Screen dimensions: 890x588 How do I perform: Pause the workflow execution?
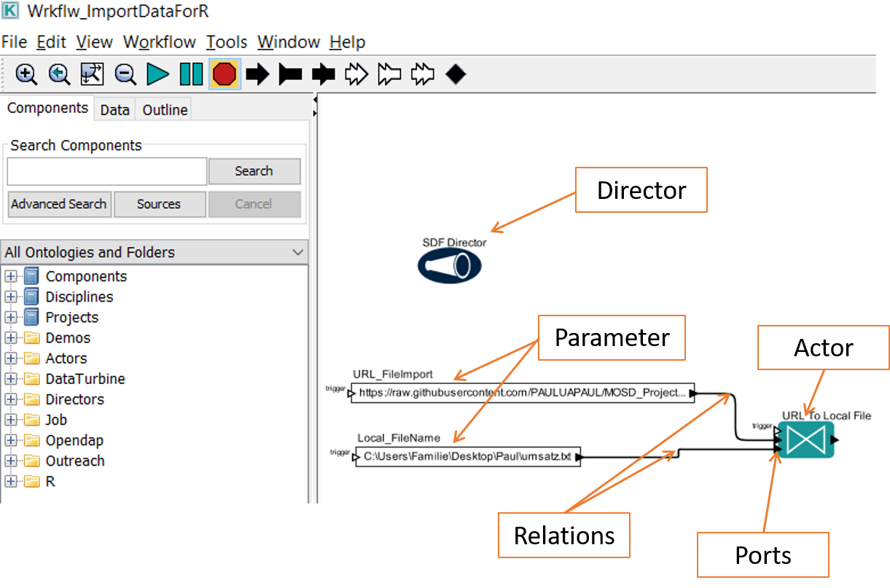click(x=191, y=74)
